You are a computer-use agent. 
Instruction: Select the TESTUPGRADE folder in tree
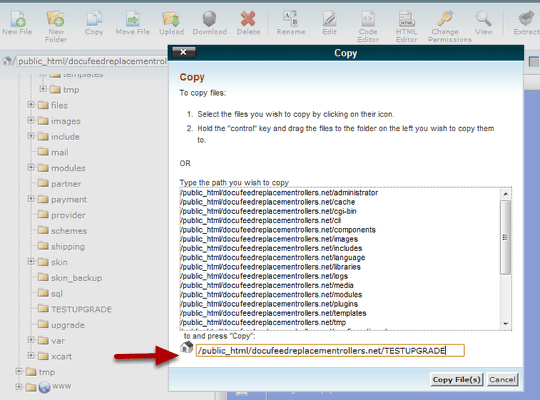click(x=75, y=309)
